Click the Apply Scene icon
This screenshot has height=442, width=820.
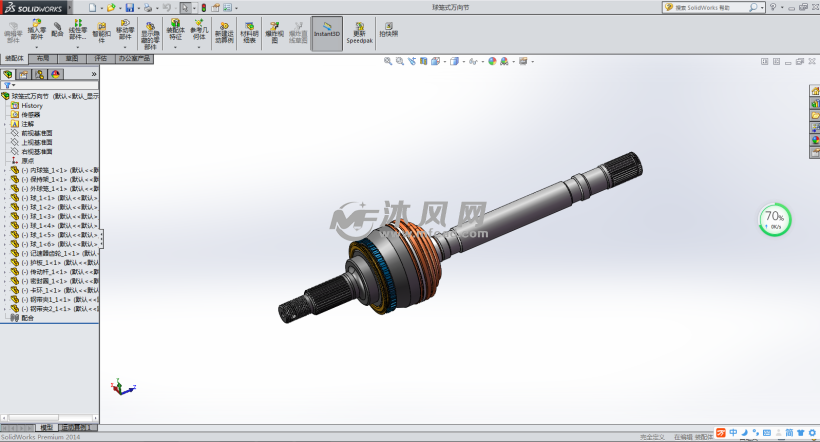[x=506, y=61]
